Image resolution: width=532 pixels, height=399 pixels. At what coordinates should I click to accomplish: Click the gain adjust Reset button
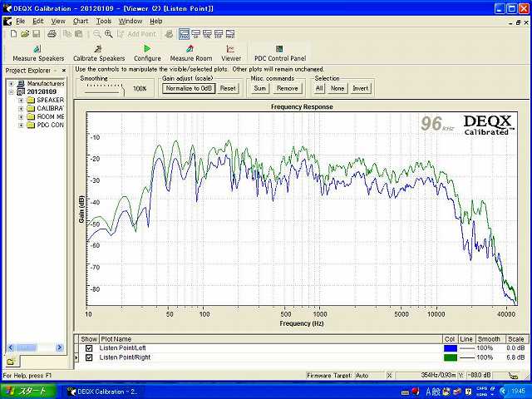pyautogui.click(x=228, y=89)
